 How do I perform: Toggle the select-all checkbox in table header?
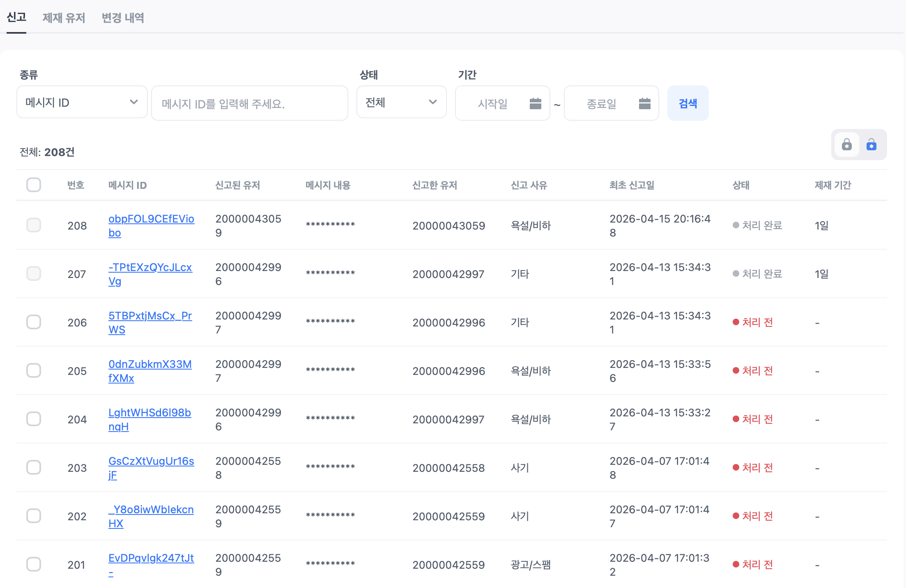click(x=34, y=185)
